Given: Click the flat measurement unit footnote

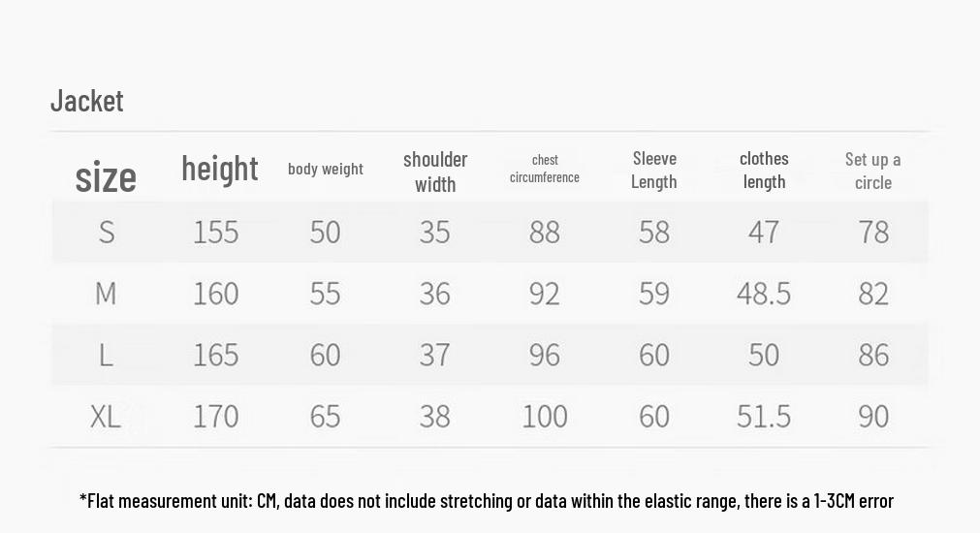Looking at the screenshot, I should 487,500.
